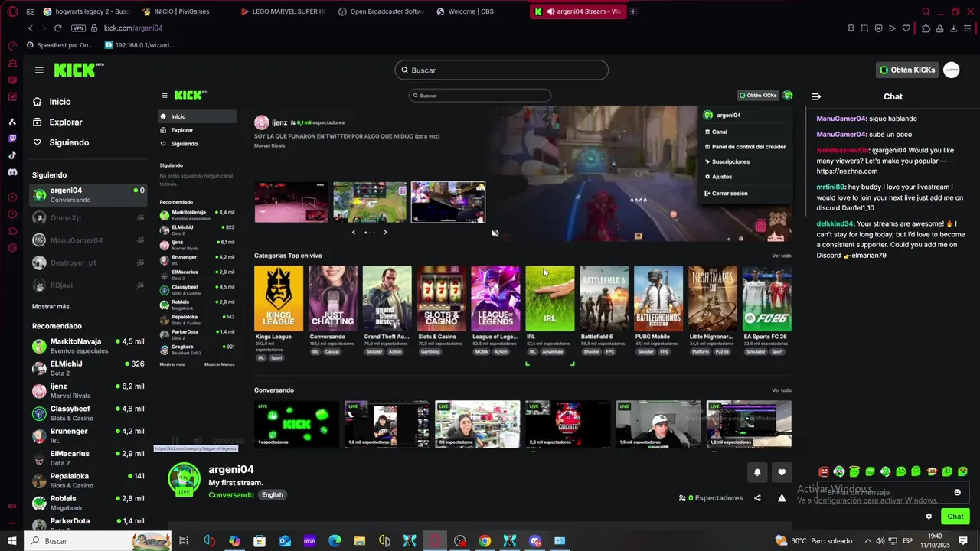Image resolution: width=980 pixels, height=551 pixels.
Task: Click the user avatar in top right
Action: (x=951, y=70)
